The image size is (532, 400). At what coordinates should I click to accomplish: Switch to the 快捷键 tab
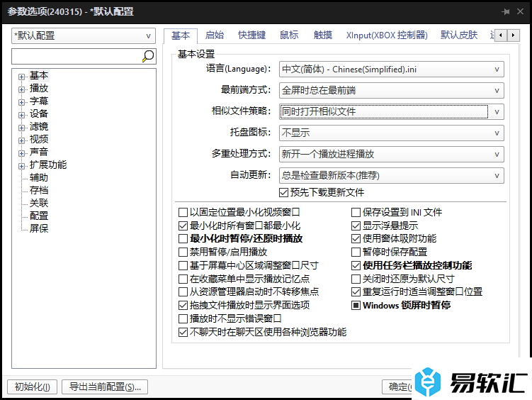pyautogui.click(x=251, y=35)
